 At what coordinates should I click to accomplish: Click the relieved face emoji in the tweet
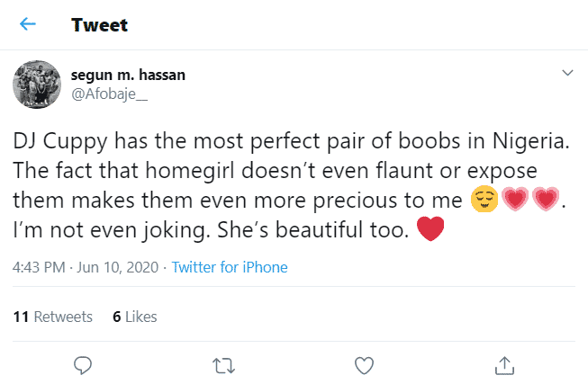pyautogui.click(x=486, y=198)
